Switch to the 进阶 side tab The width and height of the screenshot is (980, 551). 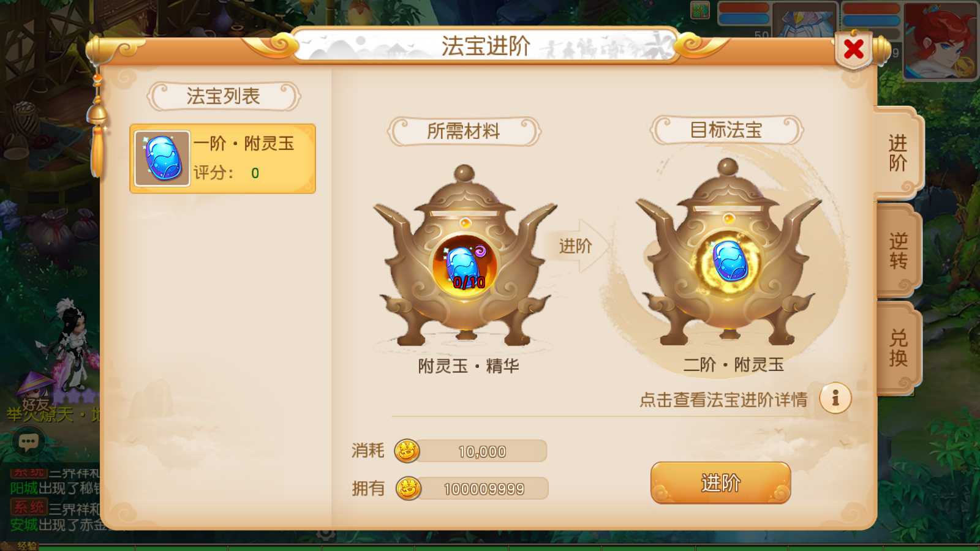[898, 153]
